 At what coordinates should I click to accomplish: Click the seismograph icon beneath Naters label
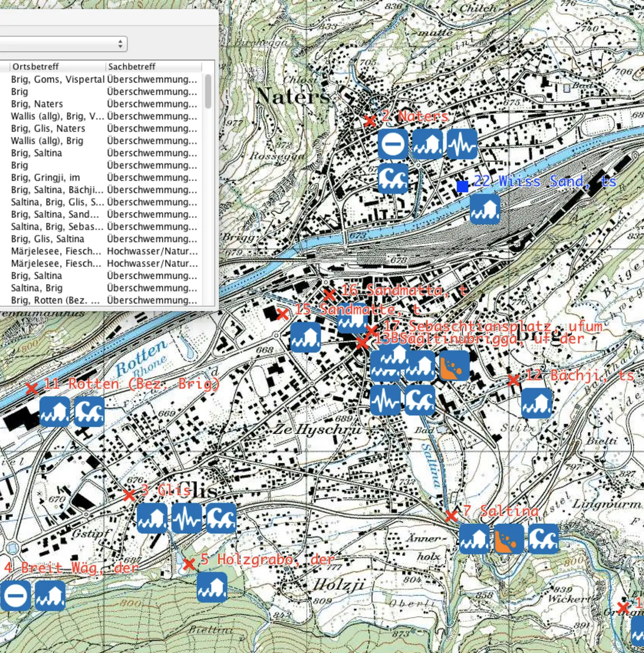click(x=462, y=144)
